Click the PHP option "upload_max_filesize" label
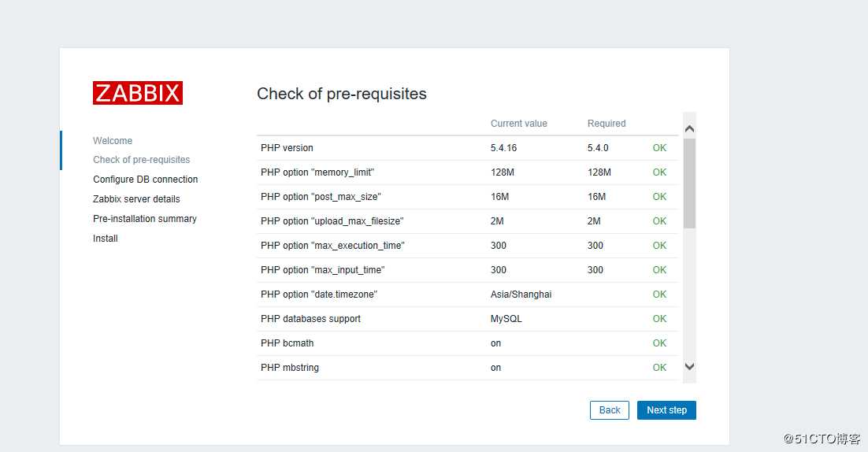Screen dimensions: 868x452 click(332, 220)
